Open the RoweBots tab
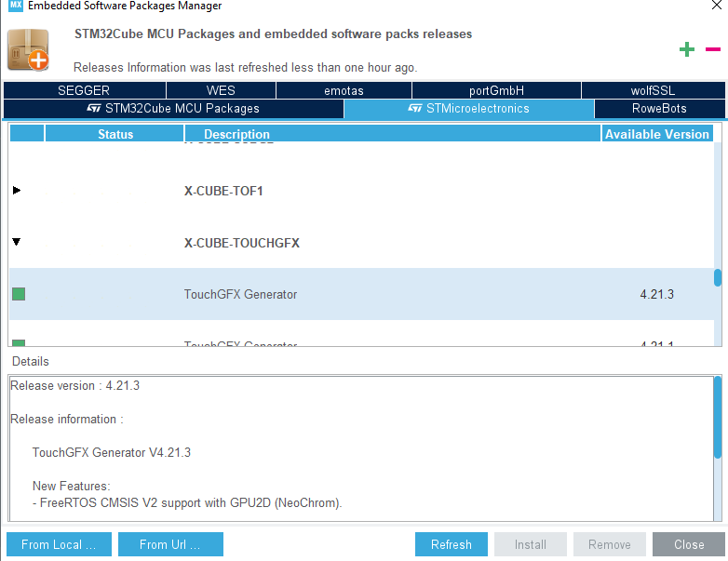 [659, 109]
